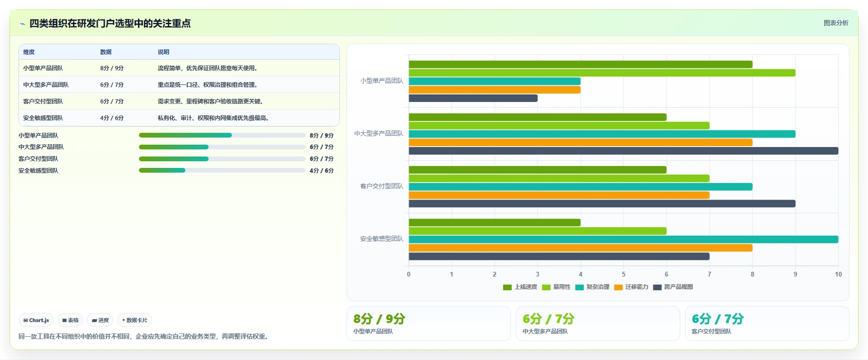Click the 10 tick on the chart x-axis
This screenshot has height=360, width=868.
coord(838,274)
